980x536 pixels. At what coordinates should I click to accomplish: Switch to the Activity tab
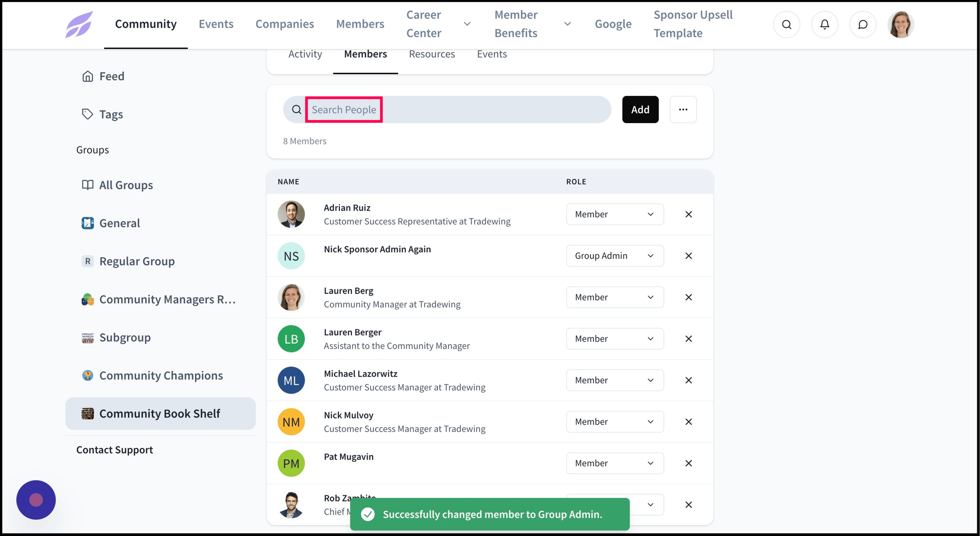(x=305, y=54)
